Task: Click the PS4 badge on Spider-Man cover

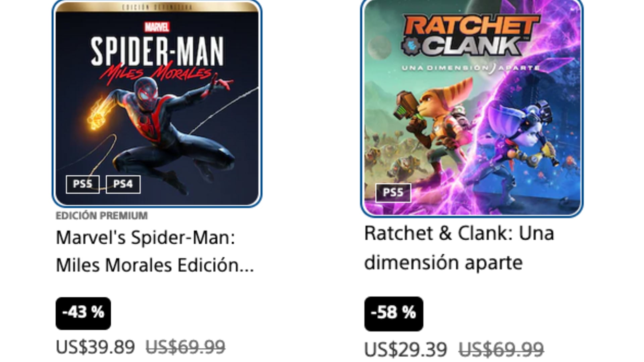Action: [123, 184]
